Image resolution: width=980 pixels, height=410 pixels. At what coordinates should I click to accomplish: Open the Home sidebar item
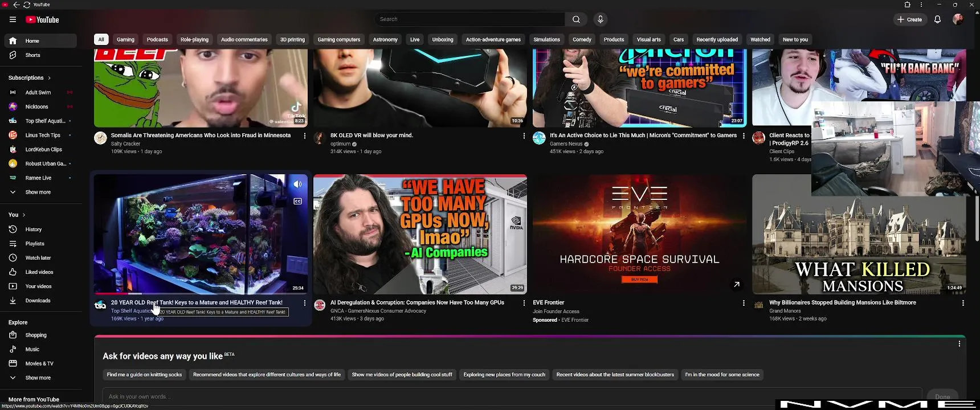[x=40, y=41]
